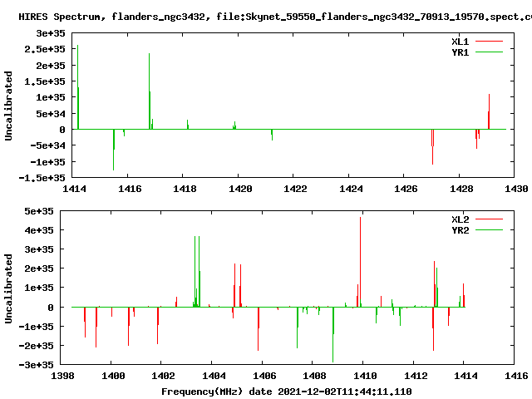Click the -2e+35 y-axis label
The image size is (532, 399).
[x=36, y=346]
